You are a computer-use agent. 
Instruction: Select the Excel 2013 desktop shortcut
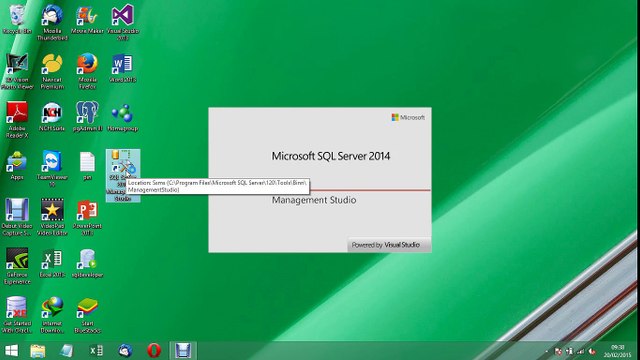(52, 263)
